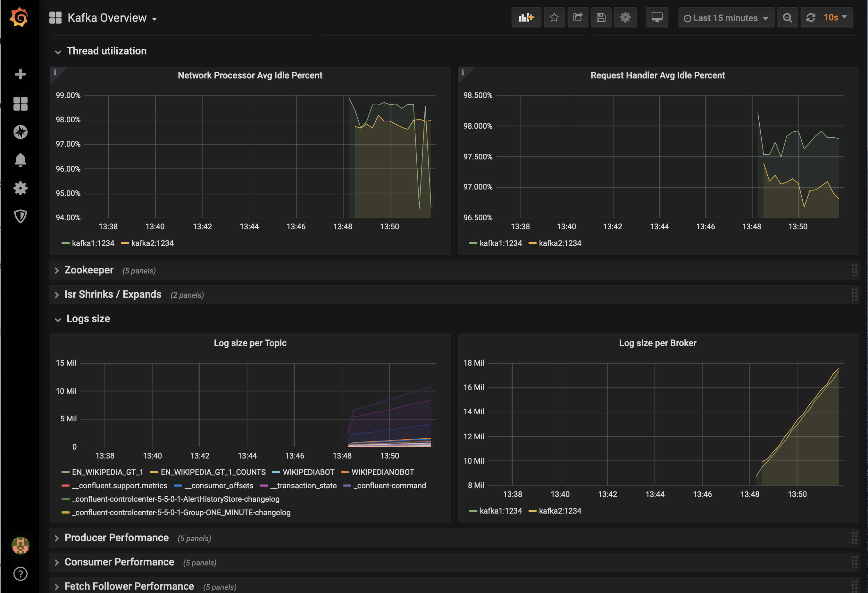Click the zoom out time range icon
This screenshot has width=868, height=593.
[787, 18]
